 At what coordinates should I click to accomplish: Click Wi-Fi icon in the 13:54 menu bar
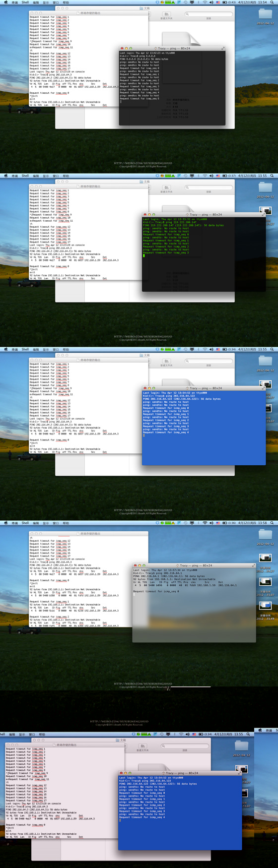click(205, 2)
